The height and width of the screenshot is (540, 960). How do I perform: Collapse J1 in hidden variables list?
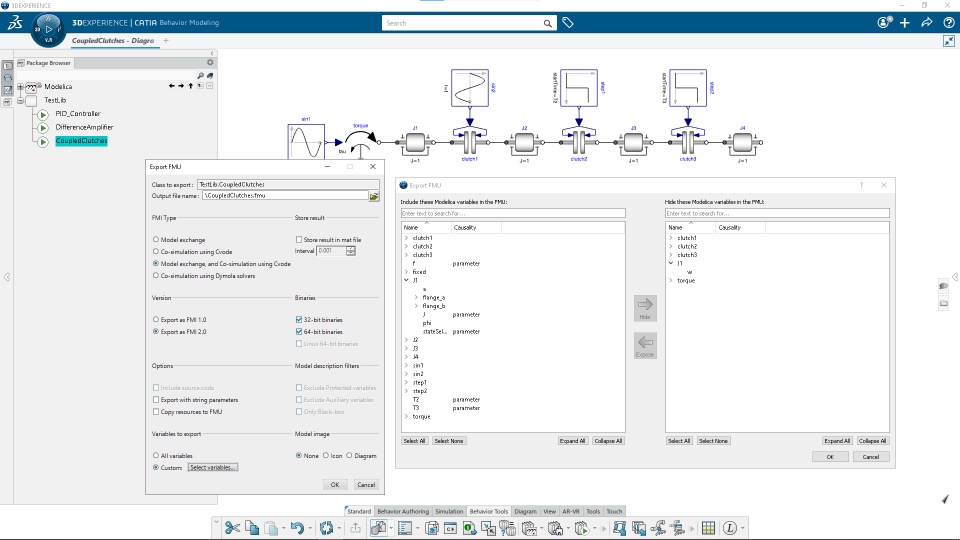pos(670,263)
